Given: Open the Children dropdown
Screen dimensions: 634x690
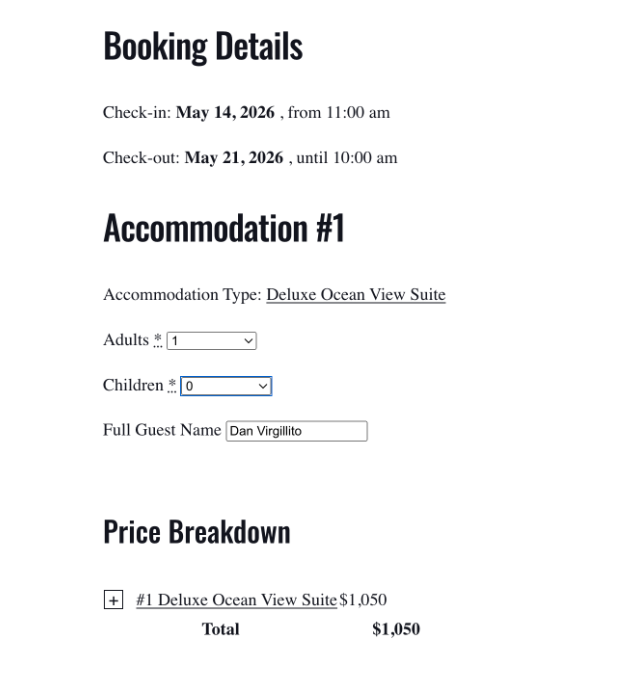Looking at the screenshot, I should pos(226,386).
